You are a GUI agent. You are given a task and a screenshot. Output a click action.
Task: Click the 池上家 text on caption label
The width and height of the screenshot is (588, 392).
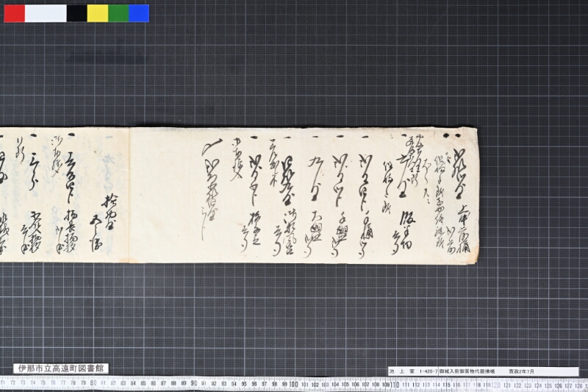[x=402, y=371]
